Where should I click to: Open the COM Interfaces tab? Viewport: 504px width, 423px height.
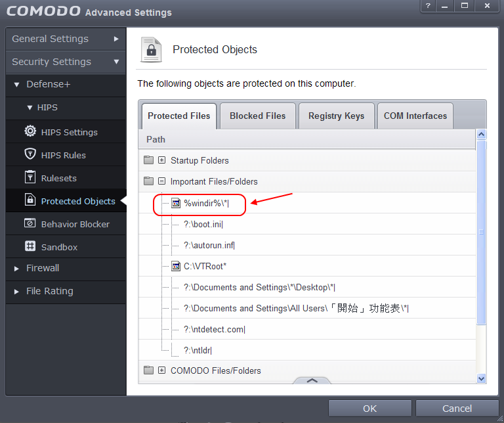[415, 116]
